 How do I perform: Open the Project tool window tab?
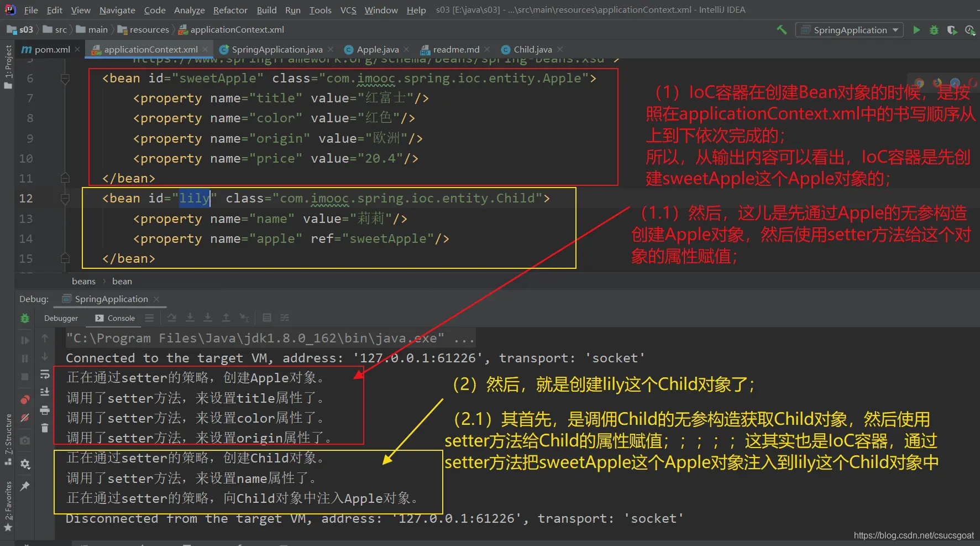[x=8, y=66]
